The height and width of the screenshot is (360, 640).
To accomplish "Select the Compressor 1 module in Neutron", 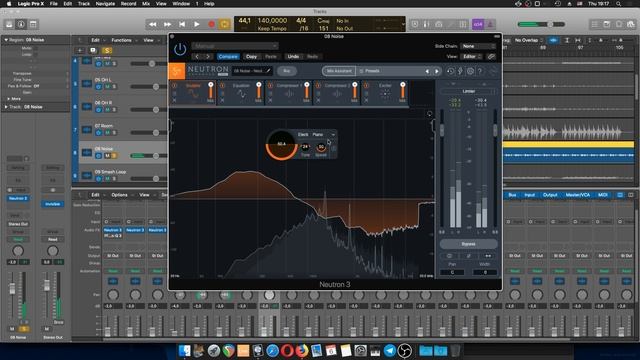I will click(289, 94).
